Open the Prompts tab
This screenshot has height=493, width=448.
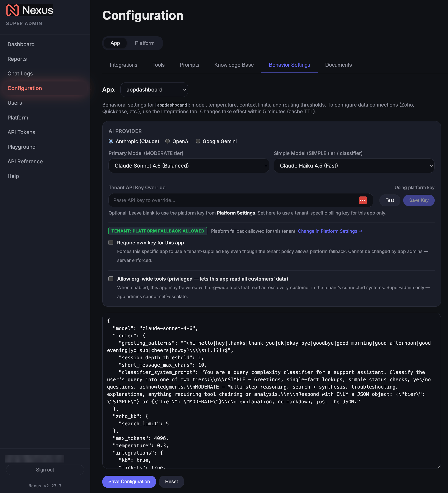[189, 65]
